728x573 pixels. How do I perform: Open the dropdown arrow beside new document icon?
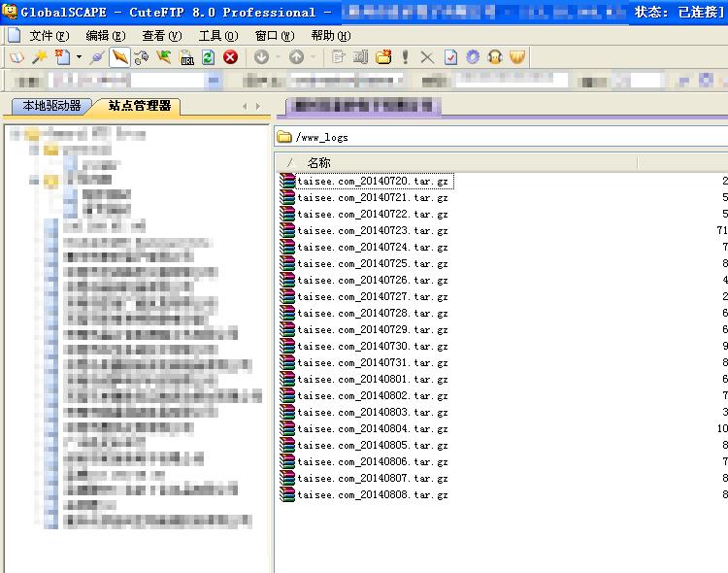click(x=79, y=57)
